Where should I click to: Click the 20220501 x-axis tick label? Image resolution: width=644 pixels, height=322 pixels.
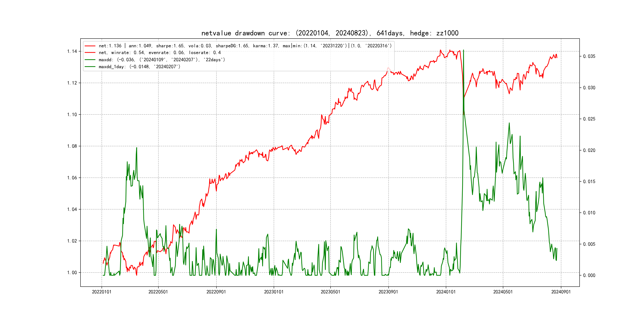coord(158,292)
